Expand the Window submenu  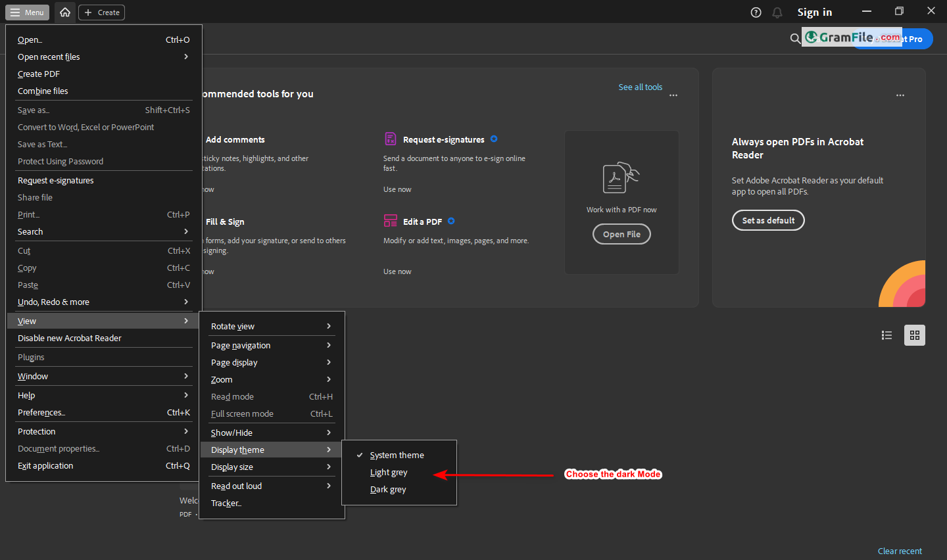[x=104, y=376]
